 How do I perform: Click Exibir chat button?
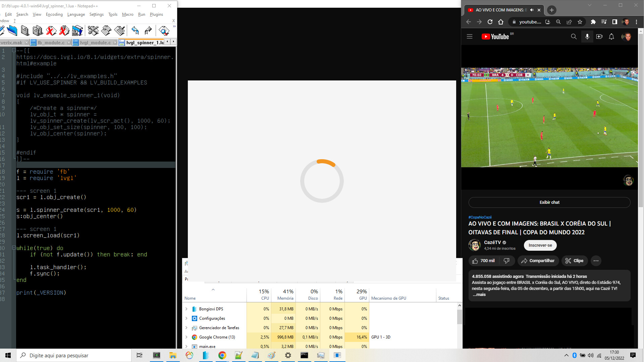549,202
